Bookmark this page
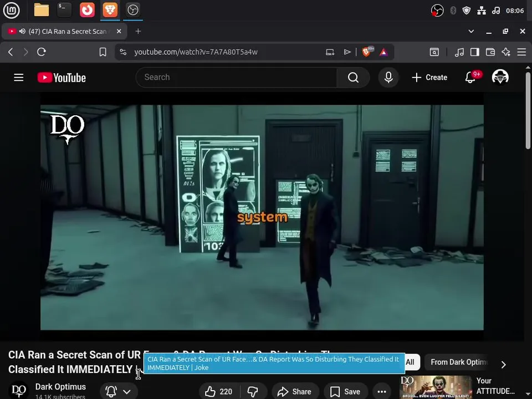 click(x=103, y=52)
